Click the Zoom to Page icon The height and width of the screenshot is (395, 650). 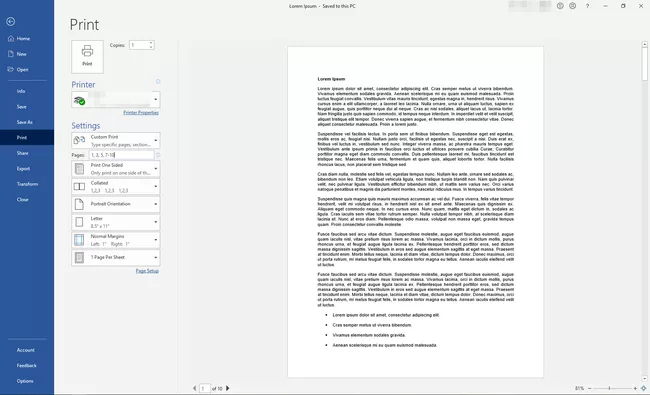643,388
